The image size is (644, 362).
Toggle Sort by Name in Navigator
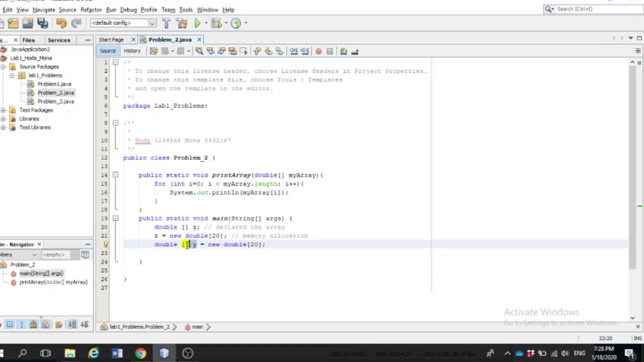click(72, 325)
